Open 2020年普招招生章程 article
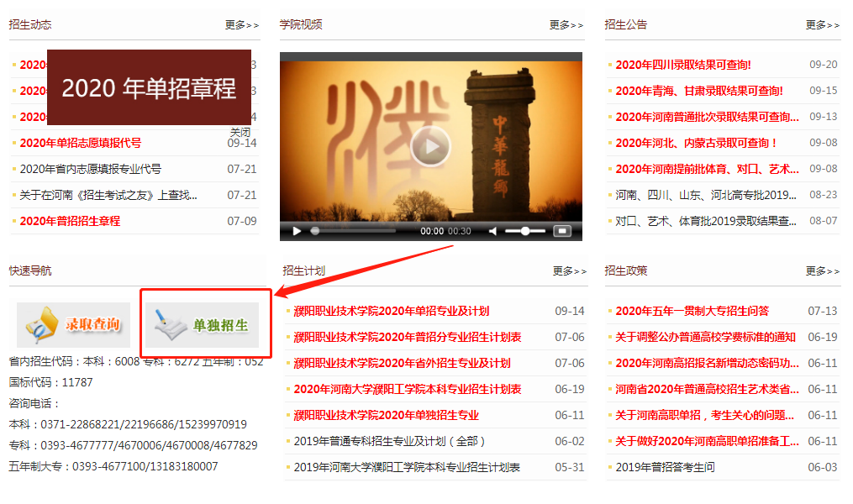Screen dimensions: 853x504 point(70,221)
